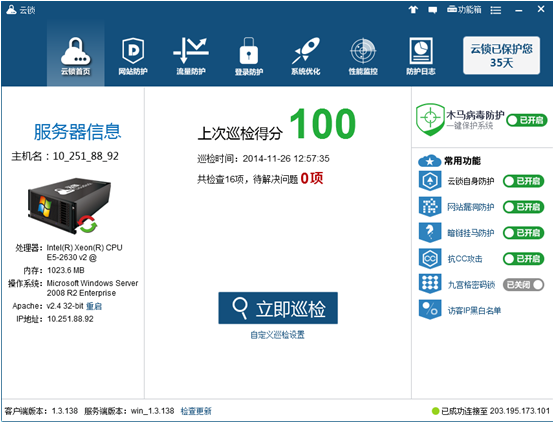
Task: Click the 访客IP黑白名单 icon
Action: click(x=430, y=310)
